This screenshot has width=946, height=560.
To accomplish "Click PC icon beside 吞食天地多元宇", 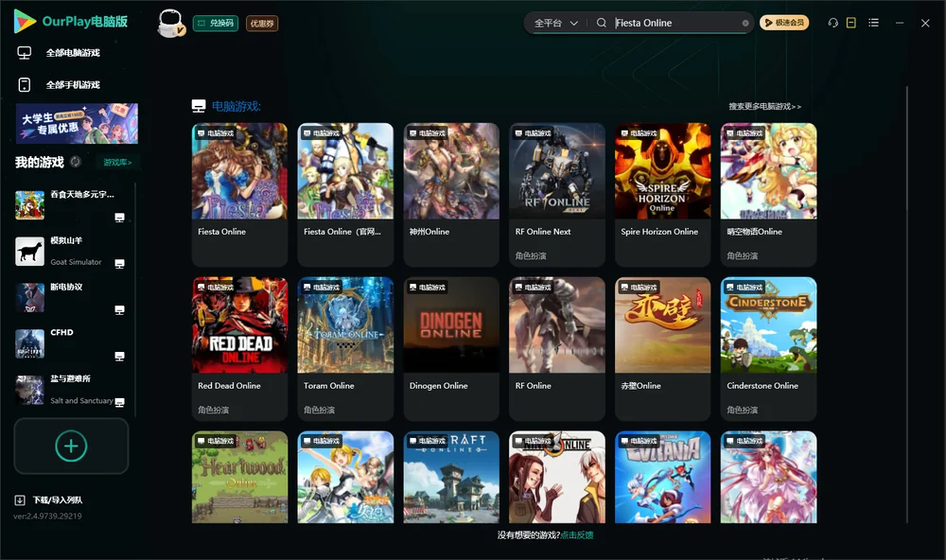I will coord(119,218).
